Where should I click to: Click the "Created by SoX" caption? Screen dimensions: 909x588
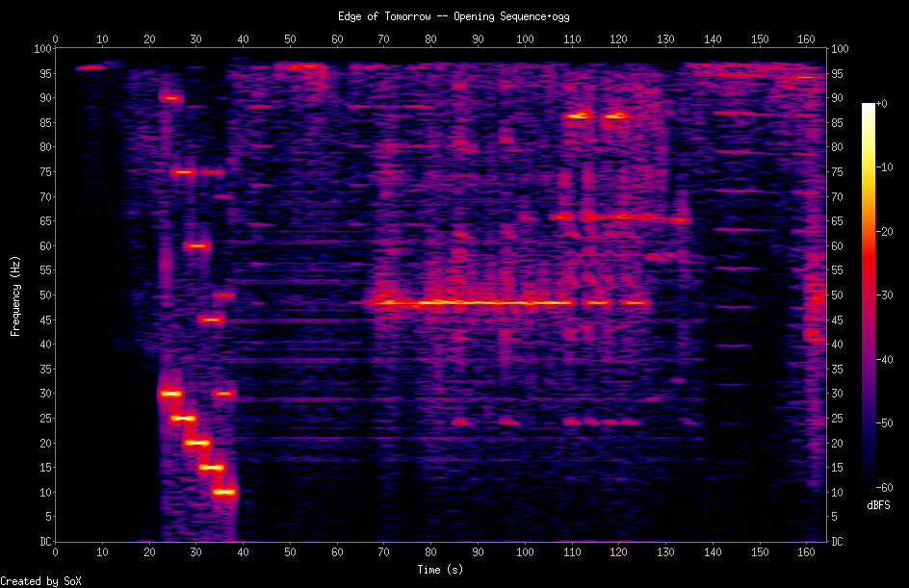point(40,581)
